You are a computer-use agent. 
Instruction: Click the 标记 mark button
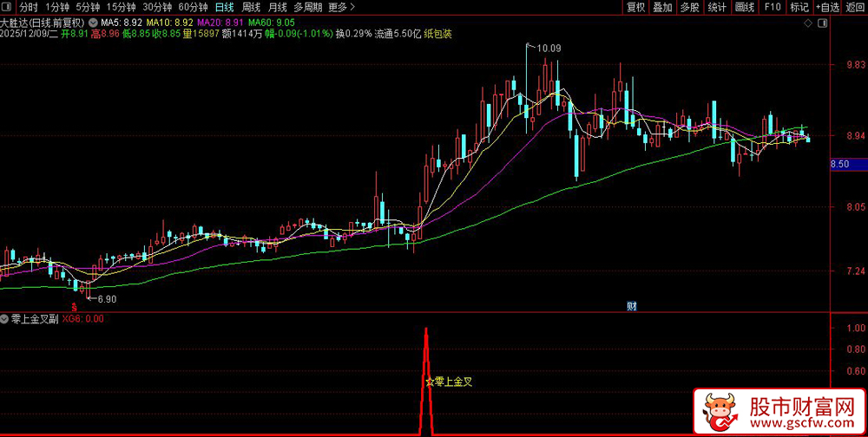[x=799, y=7]
